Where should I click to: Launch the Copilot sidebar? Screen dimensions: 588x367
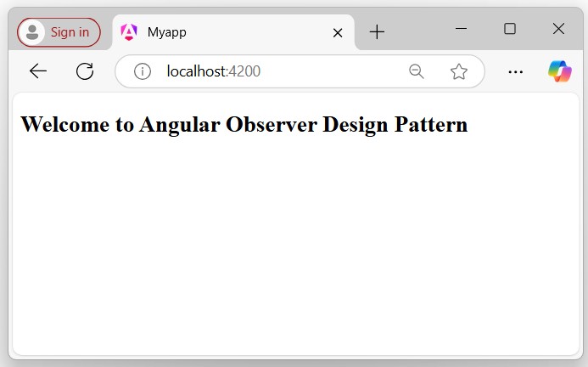pos(559,71)
